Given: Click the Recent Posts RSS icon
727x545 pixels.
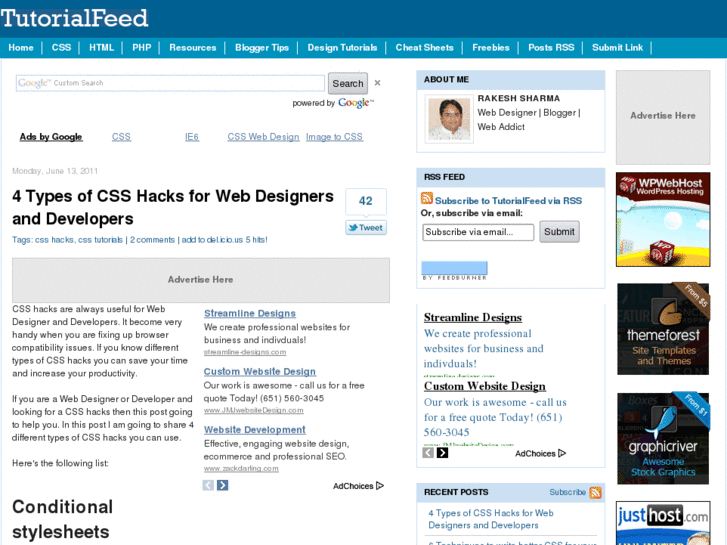Looking at the screenshot, I should (x=595, y=493).
